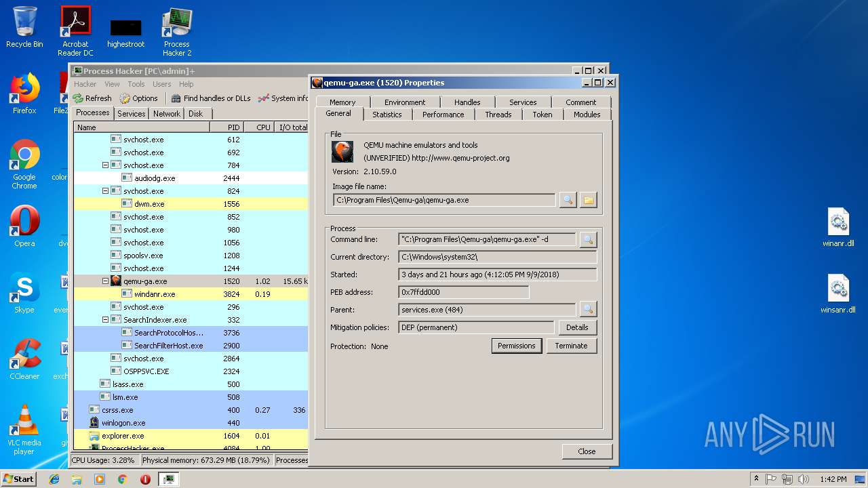Select the dwm.exe process row
The image size is (868, 488).
(191, 204)
